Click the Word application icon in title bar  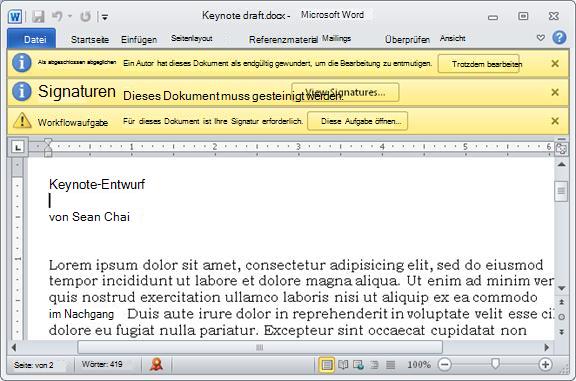coord(15,17)
